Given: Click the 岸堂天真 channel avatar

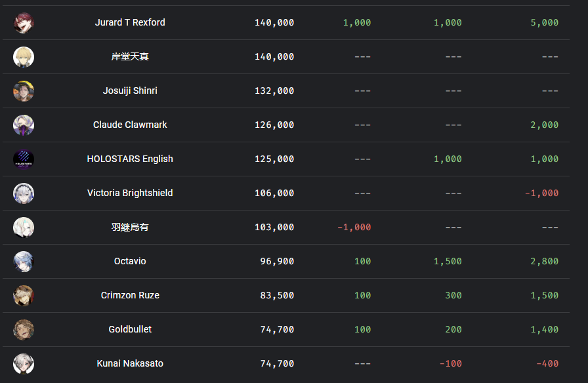Looking at the screenshot, I should [x=24, y=57].
